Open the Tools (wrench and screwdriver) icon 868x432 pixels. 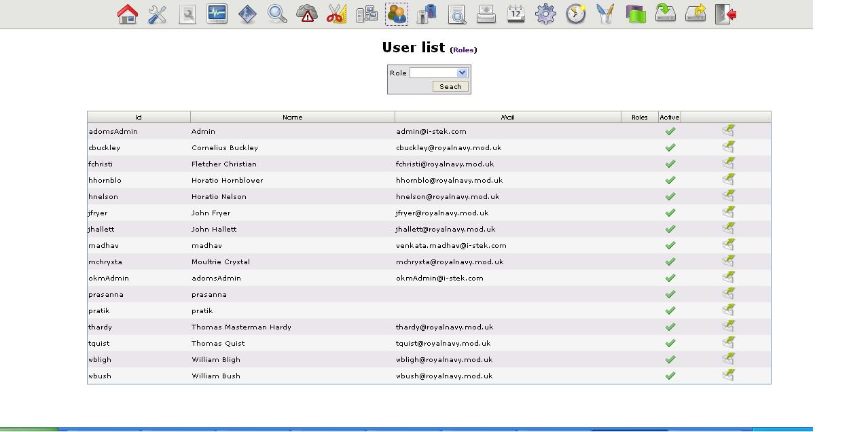coord(157,13)
